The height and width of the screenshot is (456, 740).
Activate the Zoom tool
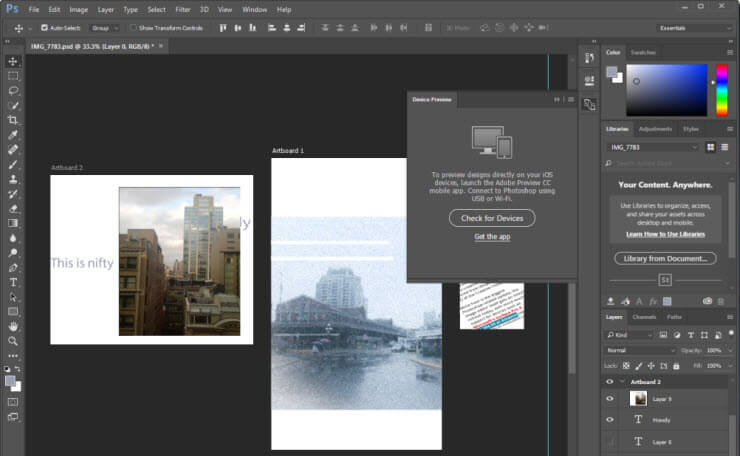13,340
